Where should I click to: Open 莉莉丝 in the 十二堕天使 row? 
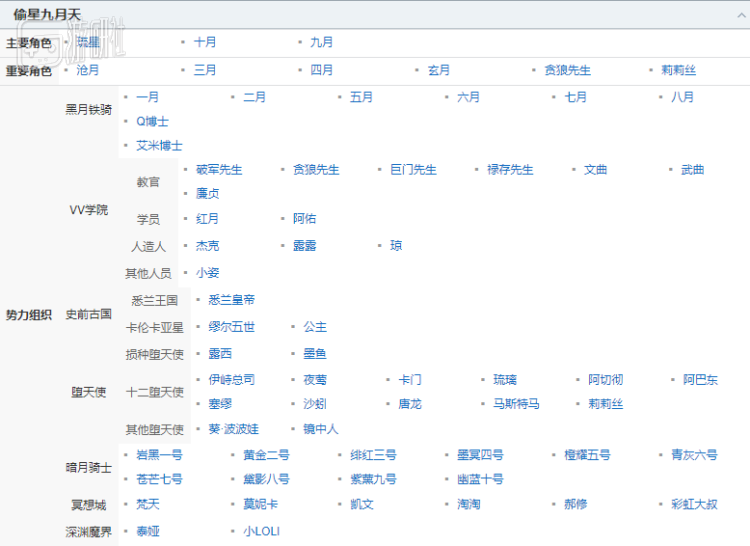pyautogui.click(x=606, y=404)
